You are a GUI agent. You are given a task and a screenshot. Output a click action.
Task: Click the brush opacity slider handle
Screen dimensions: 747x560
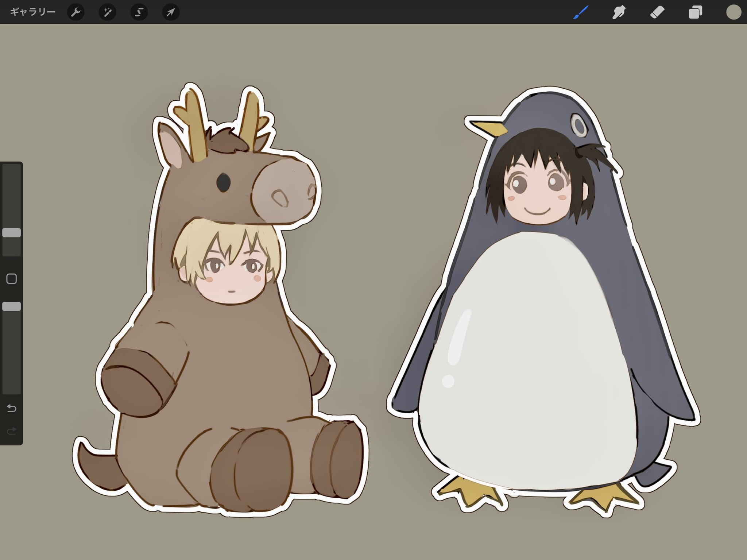(12, 306)
